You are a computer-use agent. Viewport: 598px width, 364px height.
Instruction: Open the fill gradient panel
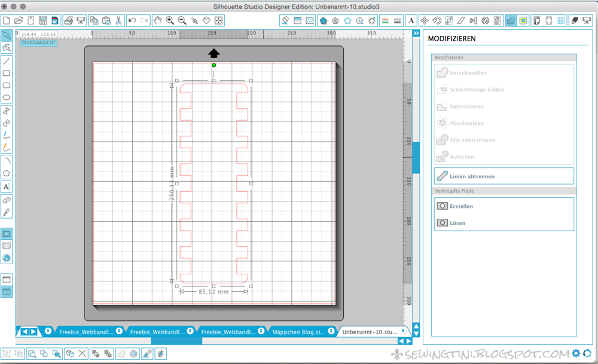point(297,20)
